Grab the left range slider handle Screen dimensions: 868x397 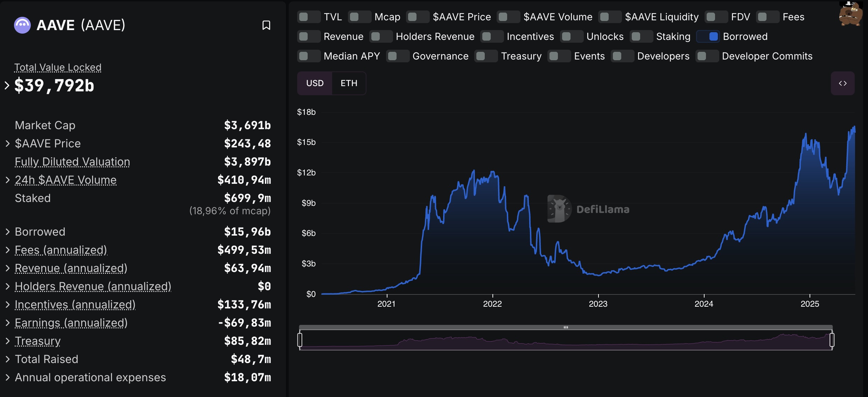(x=300, y=340)
